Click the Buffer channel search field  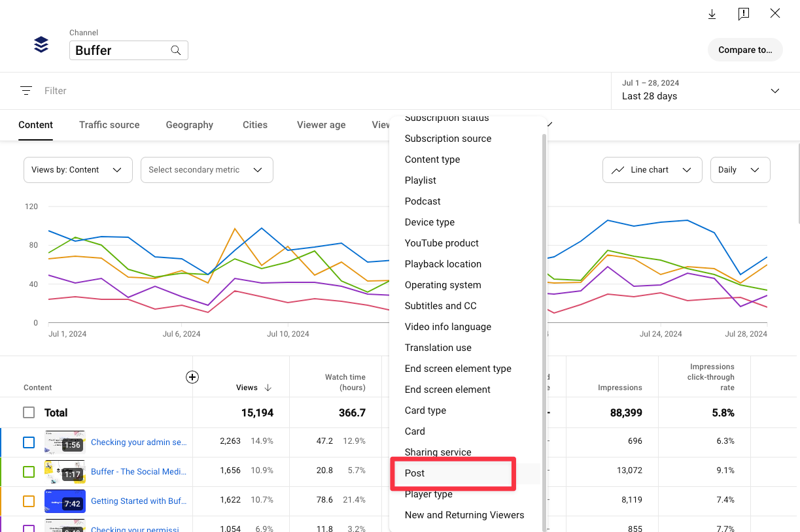(x=129, y=50)
